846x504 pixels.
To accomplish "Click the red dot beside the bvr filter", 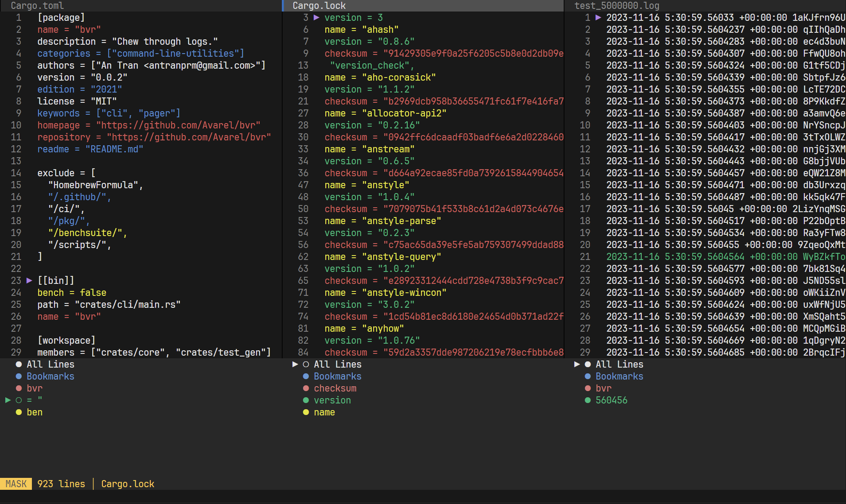I will 19,388.
